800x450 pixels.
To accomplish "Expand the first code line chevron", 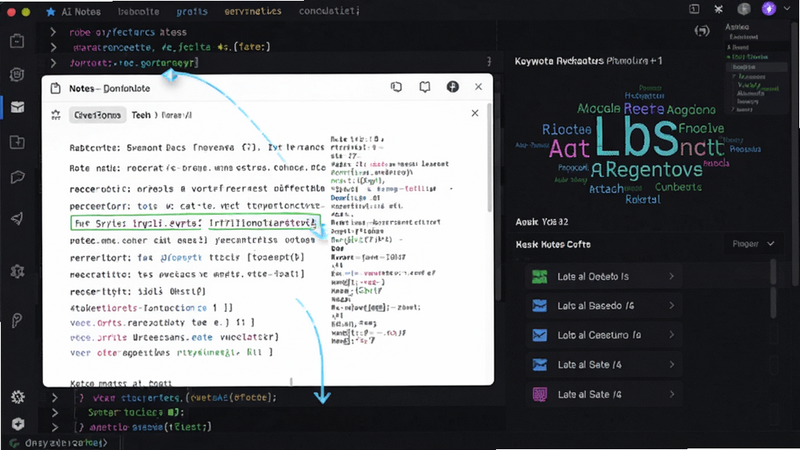I will point(53,32).
